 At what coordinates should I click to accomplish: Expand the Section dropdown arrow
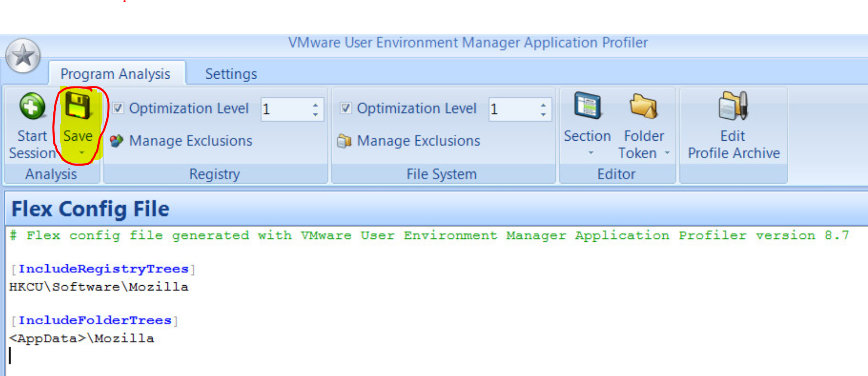(x=591, y=153)
